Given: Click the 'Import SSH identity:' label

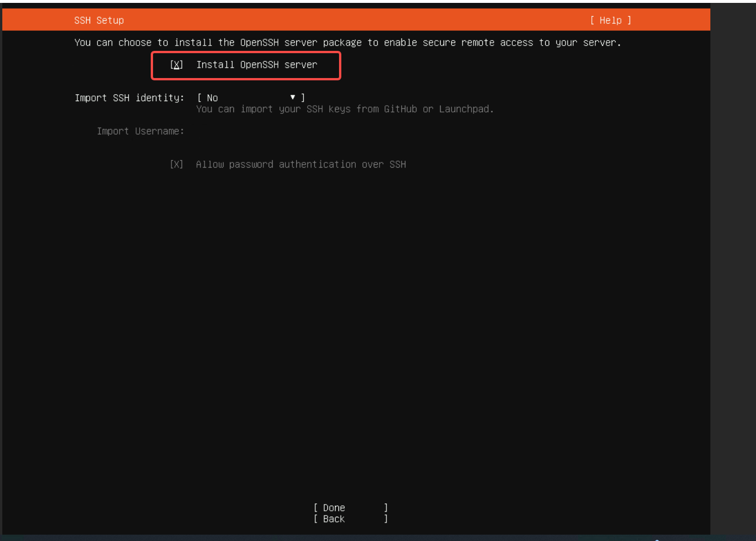Looking at the screenshot, I should point(129,98).
